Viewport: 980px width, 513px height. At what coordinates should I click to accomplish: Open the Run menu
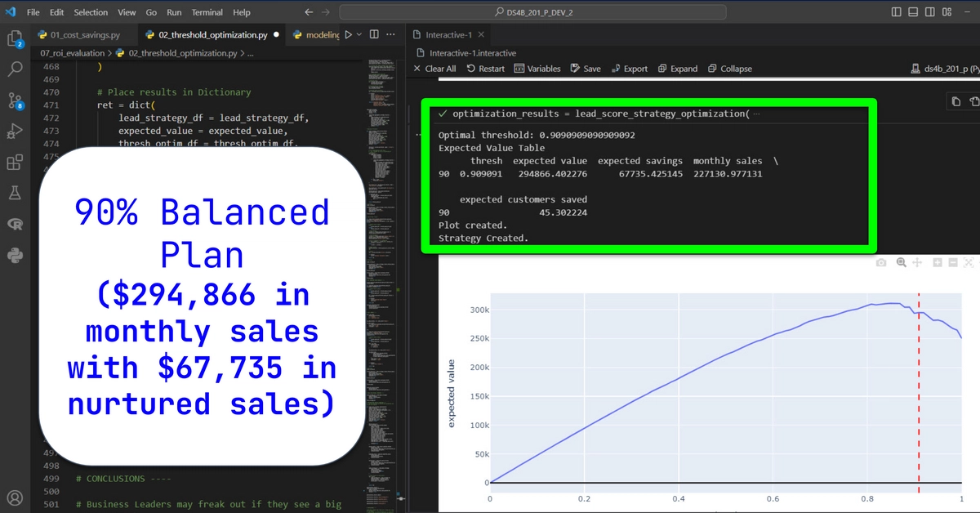coord(174,12)
